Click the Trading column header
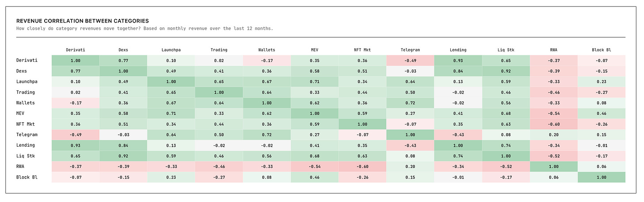This screenshot has width=644, height=202. click(x=219, y=50)
